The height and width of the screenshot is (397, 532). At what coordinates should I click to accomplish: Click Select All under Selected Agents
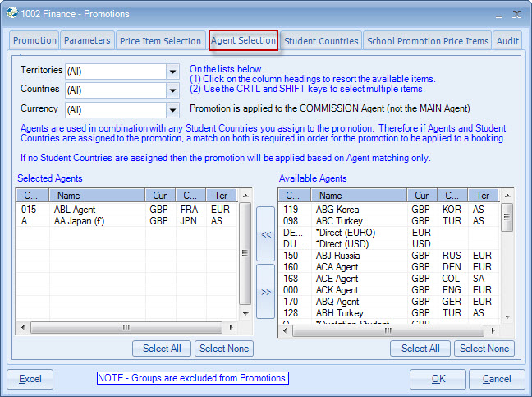[x=162, y=349]
